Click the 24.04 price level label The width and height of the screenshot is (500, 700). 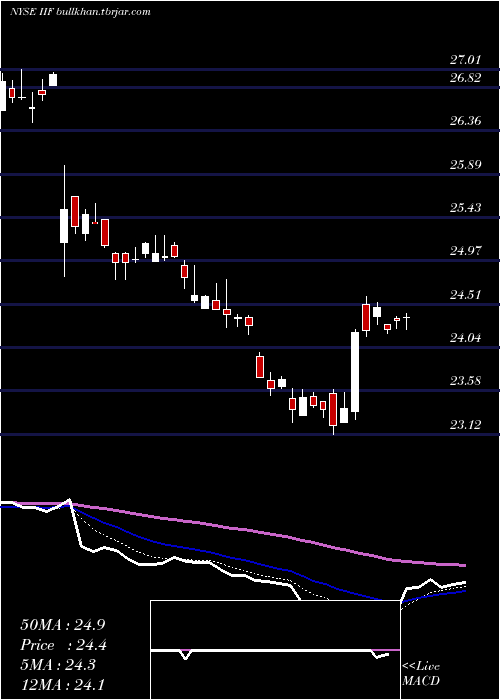click(465, 338)
